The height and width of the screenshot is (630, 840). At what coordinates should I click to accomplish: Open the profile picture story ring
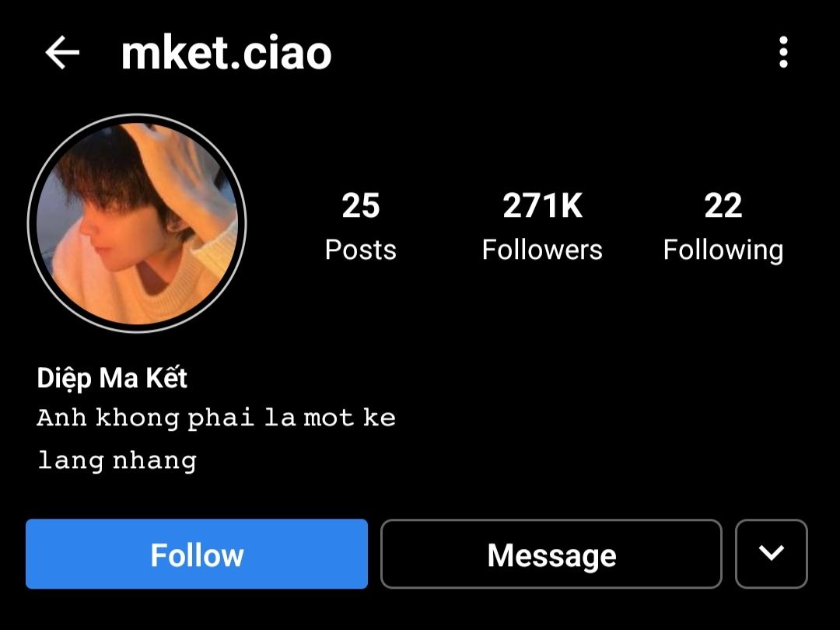(x=137, y=223)
